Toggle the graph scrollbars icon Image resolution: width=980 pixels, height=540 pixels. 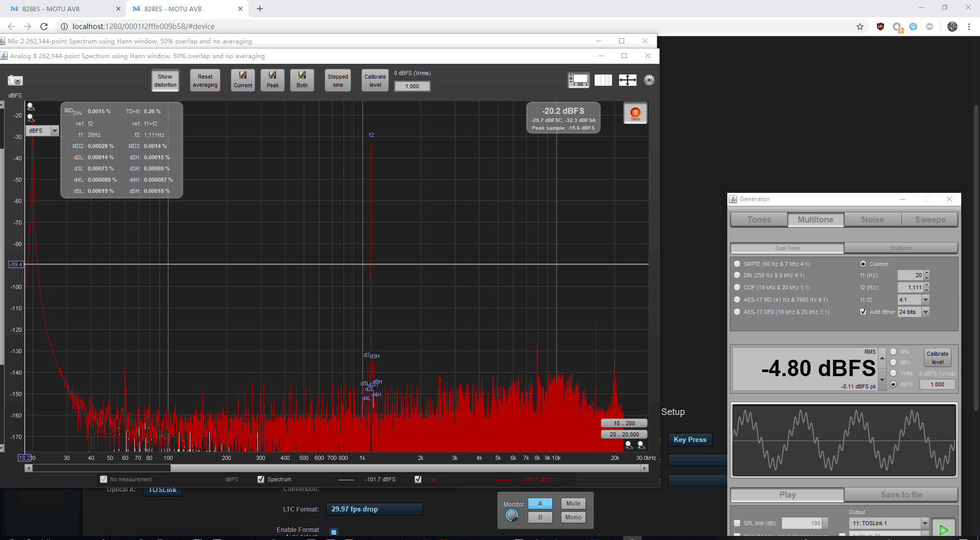pyautogui.click(x=579, y=80)
